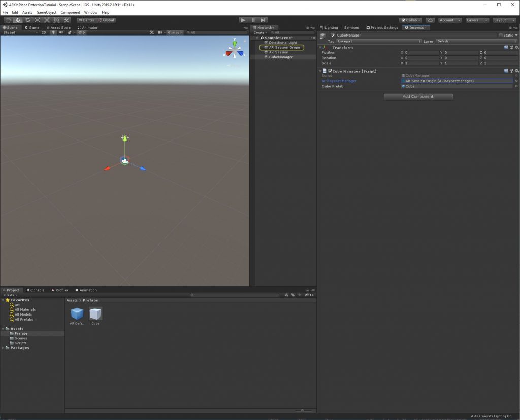Toggle 2D view mode in Scene
The height and width of the screenshot is (420, 520).
click(44, 33)
